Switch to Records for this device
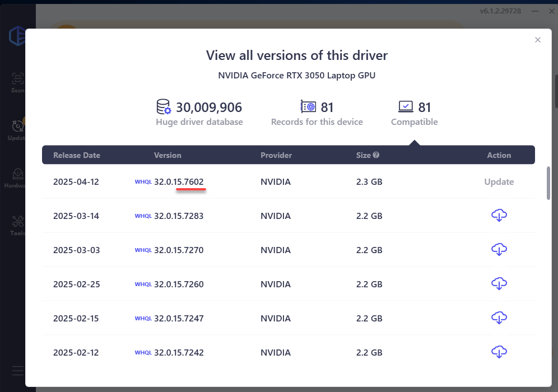Viewport: 558px width, 392px height. [x=317, y=113]
